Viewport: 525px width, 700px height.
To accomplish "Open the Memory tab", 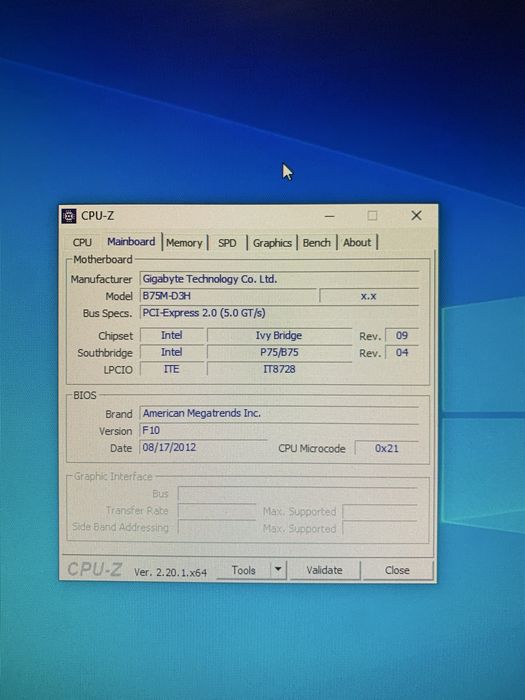I will 184,243.
